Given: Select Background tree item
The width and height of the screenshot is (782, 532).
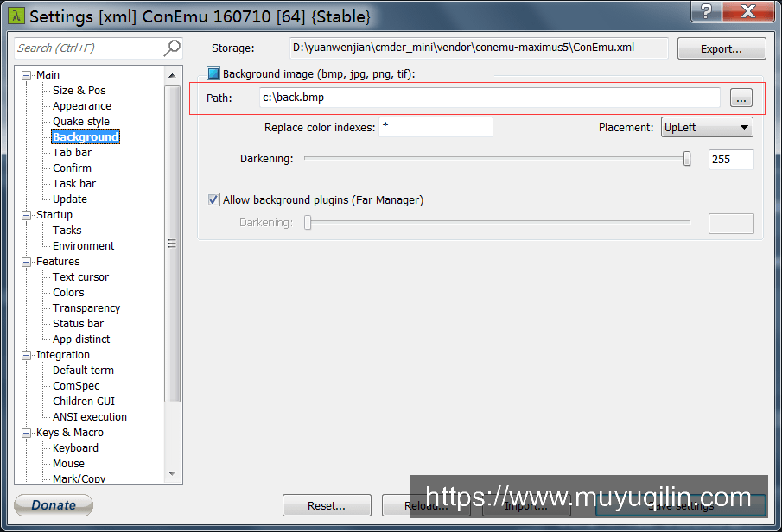Looking at the screenshot, I should coord(86,136).
